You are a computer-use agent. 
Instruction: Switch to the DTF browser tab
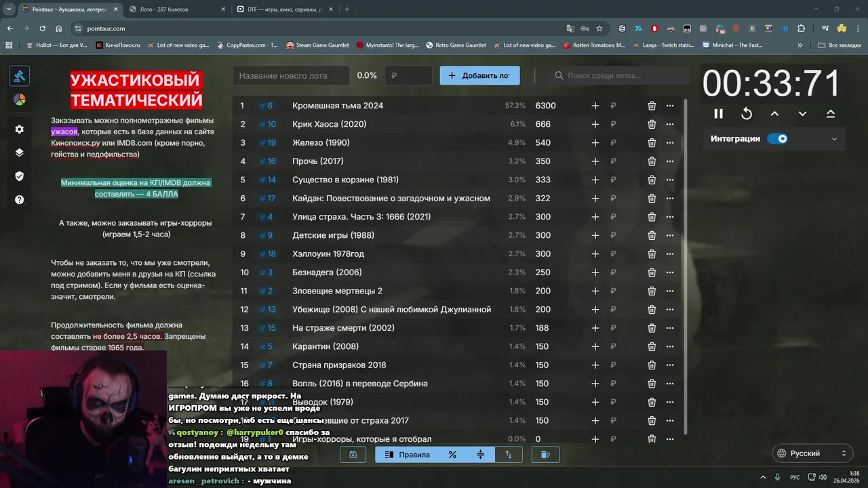285,9
